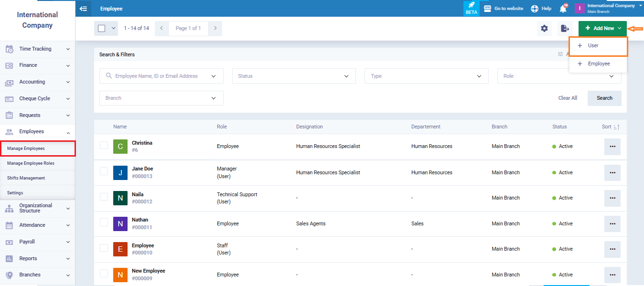This screenshot has height=286, width=644.
Task: Click the employee name search field
Action: click(x=161, y=76)
